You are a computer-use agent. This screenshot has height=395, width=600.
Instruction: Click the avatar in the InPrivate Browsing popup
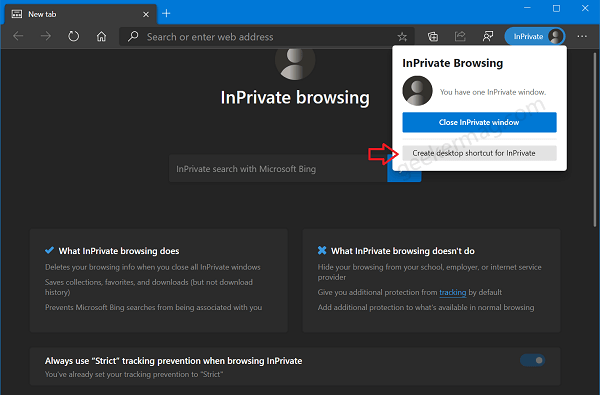[417, 91]
